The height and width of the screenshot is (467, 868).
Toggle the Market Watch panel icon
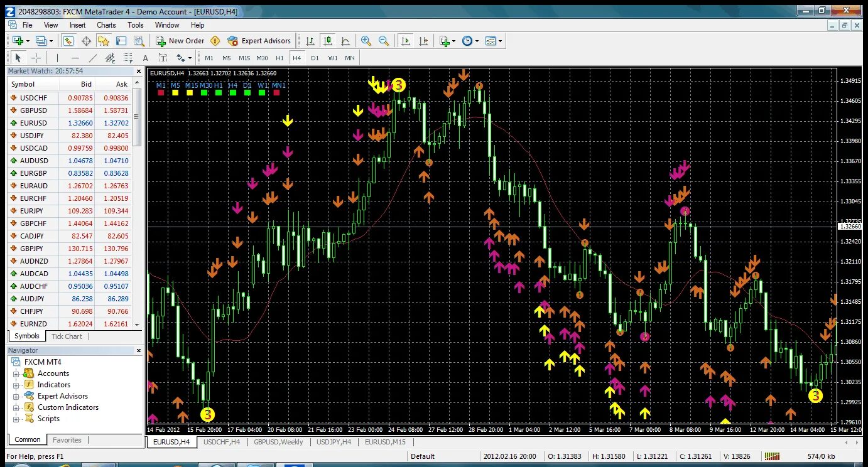point(68,41)
